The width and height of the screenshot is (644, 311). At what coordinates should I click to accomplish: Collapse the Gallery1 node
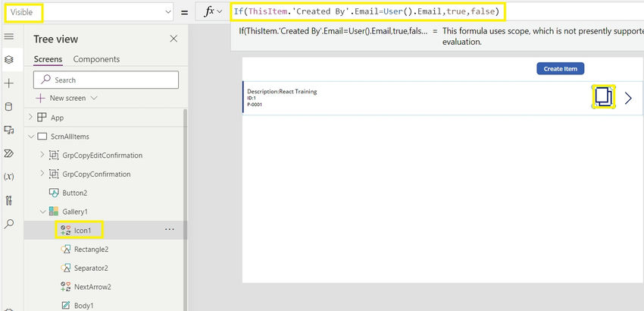[42, 212]
